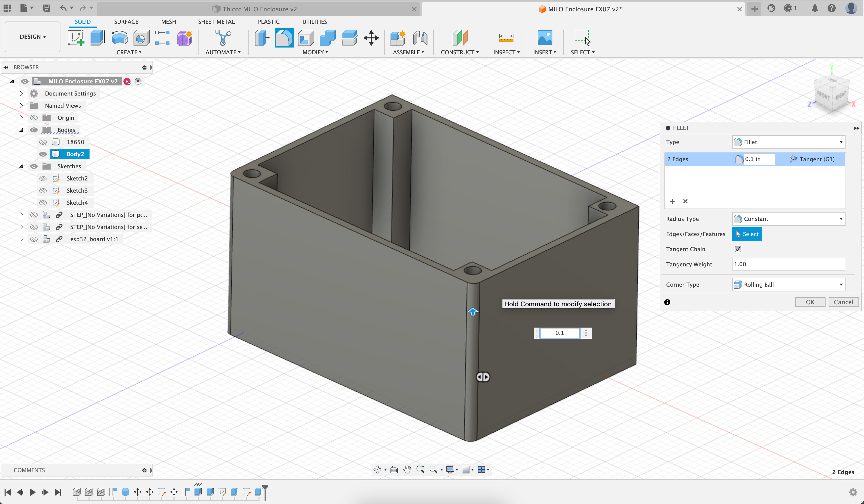Screen dimensions: 864x504
Task: Click the Shell tool icon
Action: point(306,38)
